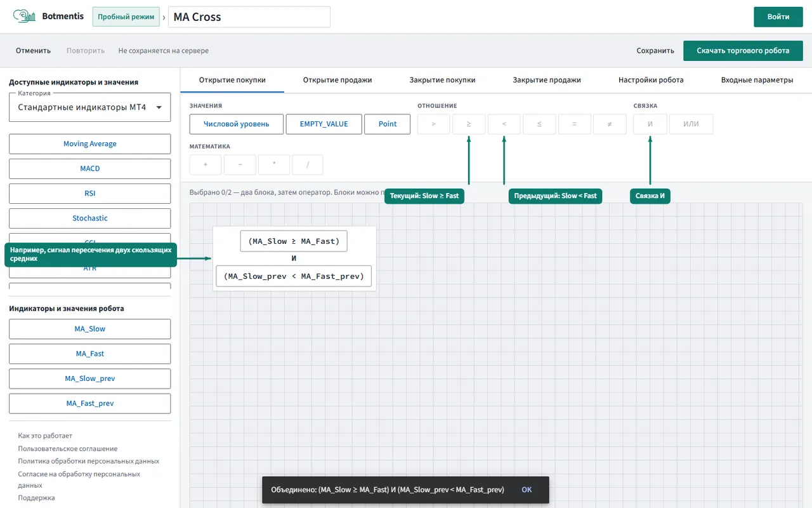Select the greater-or-equal operator

point(469,124)
